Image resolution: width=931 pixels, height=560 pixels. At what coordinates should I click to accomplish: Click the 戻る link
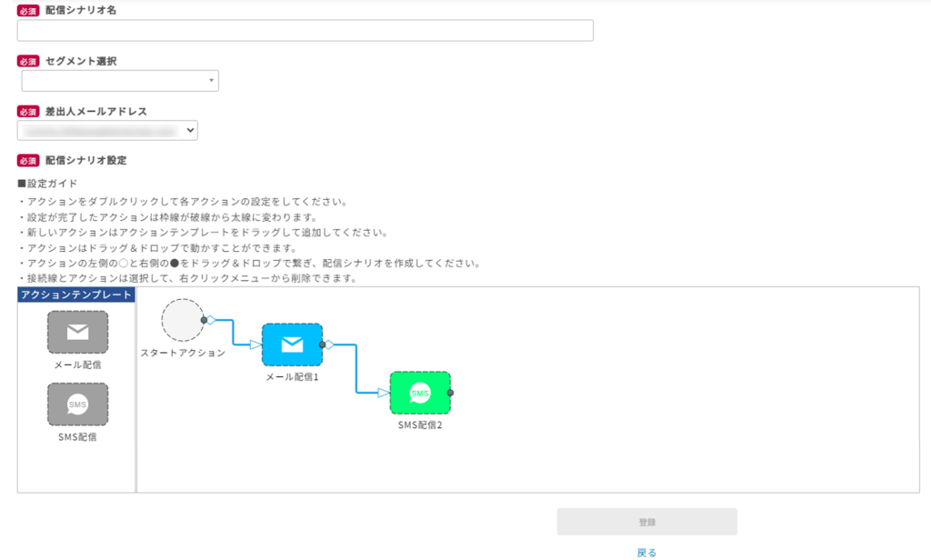646,552
